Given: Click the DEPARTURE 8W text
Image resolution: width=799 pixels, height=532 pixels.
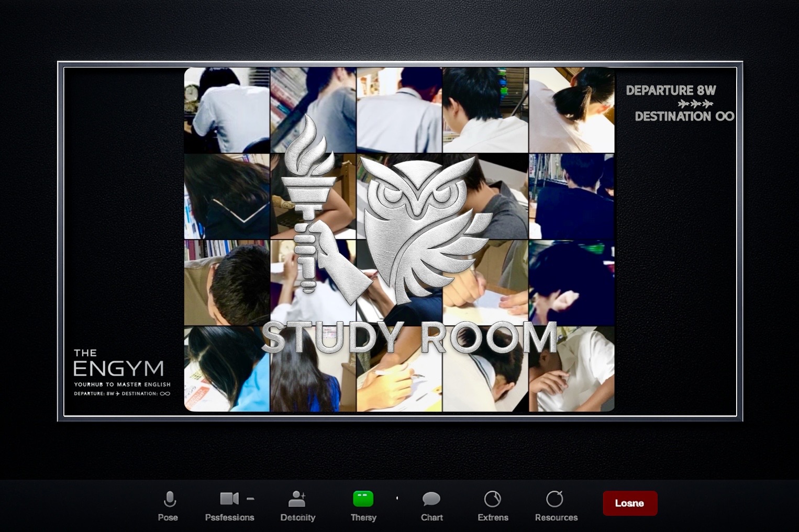Looking at the screenshot, I should tap(671, 90).
